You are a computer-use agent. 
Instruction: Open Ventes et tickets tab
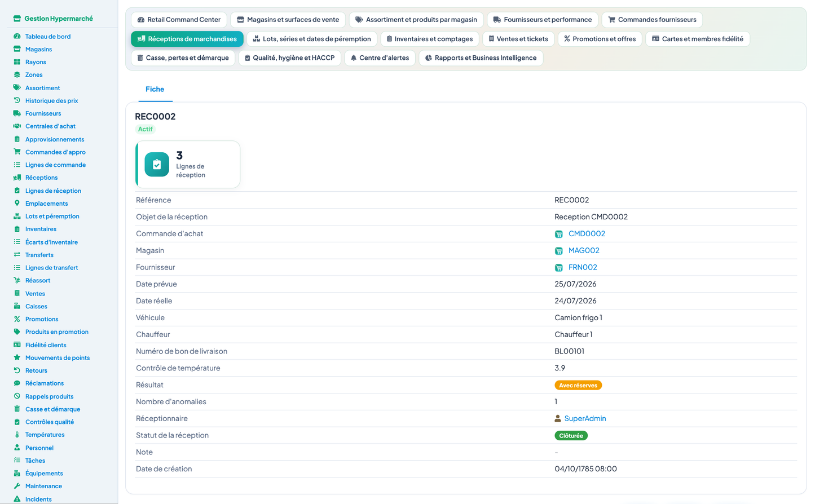[x=518, y=39]
